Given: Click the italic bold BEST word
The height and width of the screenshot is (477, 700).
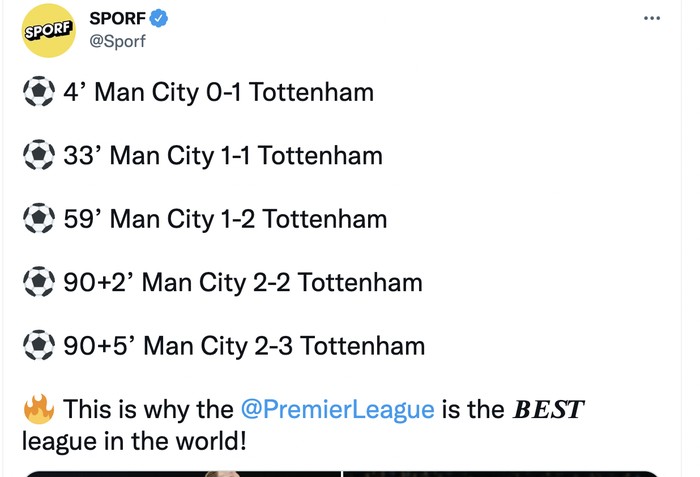Looking at the screenshot, I should 548,409.
